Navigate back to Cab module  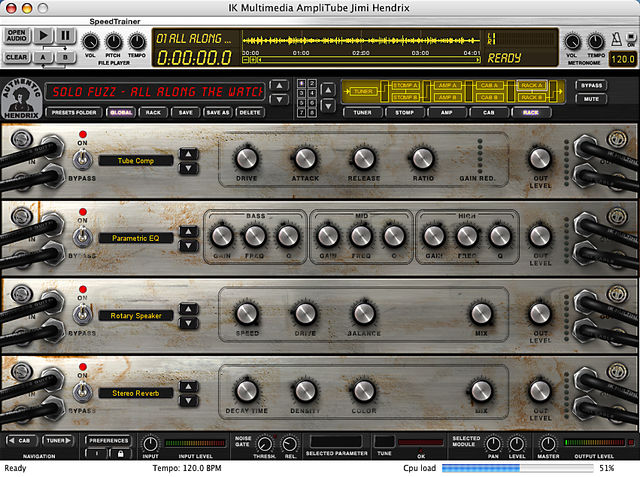click(x=21, y=441)
